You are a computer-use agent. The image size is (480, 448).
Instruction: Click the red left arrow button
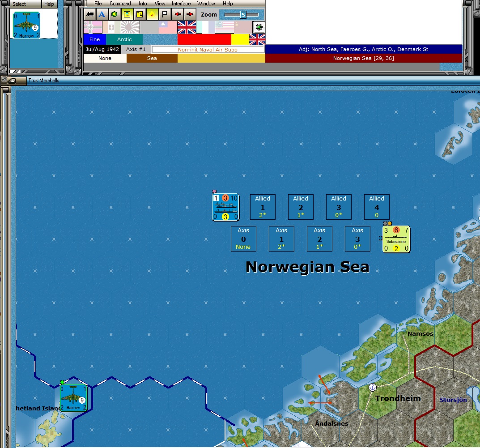pyautogui.click(x=177, y=14)
